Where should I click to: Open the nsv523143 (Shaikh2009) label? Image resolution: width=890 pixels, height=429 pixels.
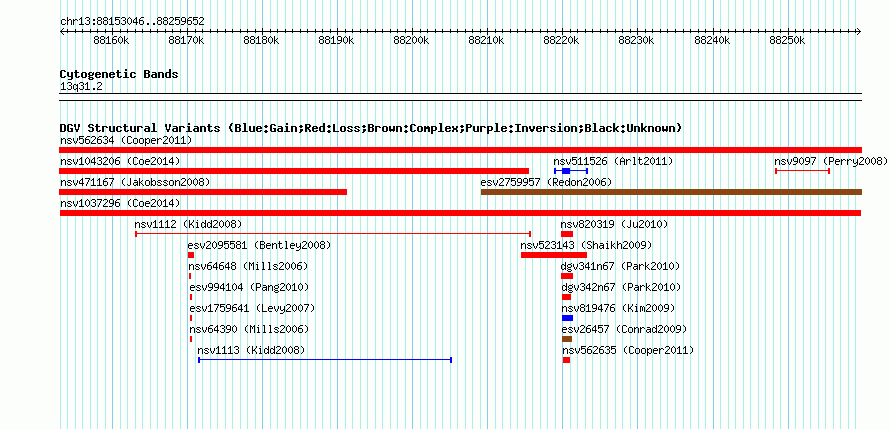[x=586, y=245]
